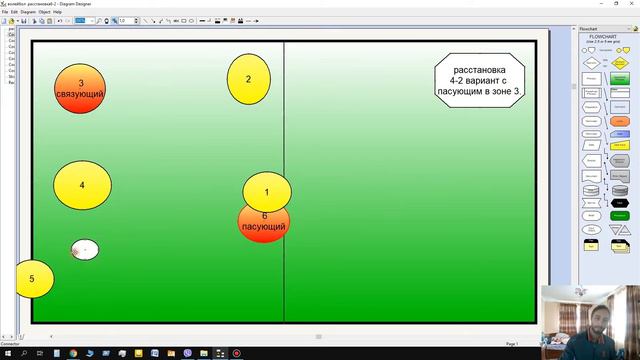The image size is (640, 360).
Task: Select the yellow circle labeled 4
Action: [x=82, y=185]
